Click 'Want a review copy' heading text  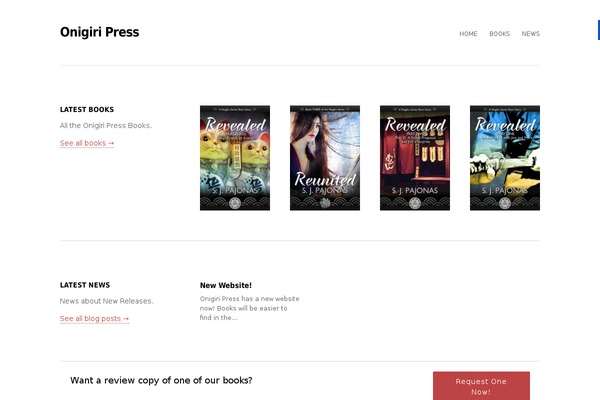(161, 380)
